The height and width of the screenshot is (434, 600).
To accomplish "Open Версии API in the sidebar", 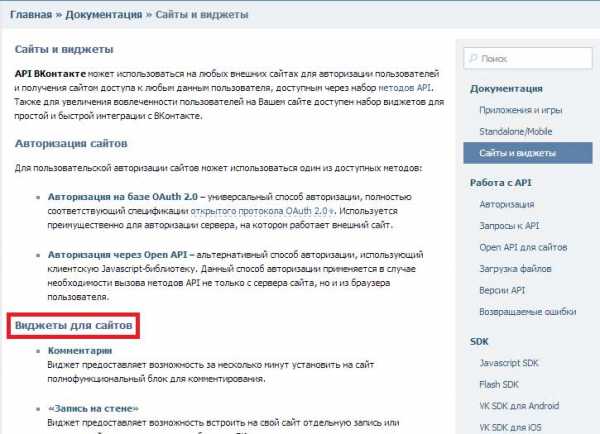I will (502, 290).
